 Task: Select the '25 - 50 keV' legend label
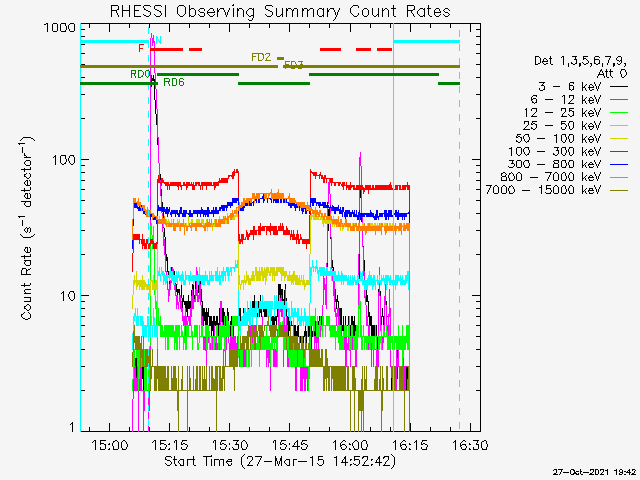pos(562,125)
